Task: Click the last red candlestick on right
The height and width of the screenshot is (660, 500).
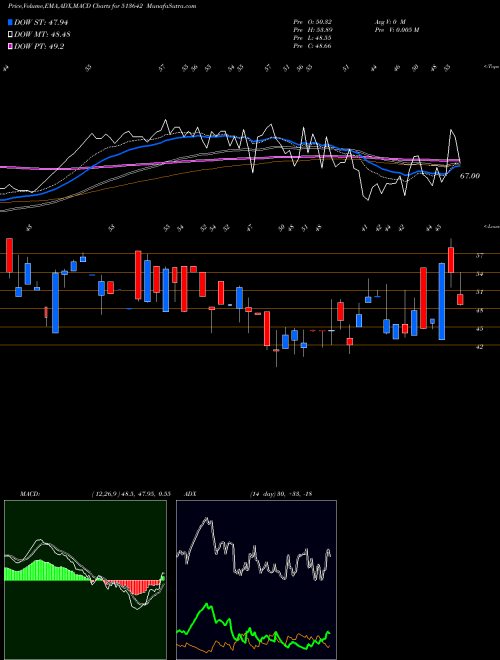Action: pyautogui.click(x=460, y=299)
